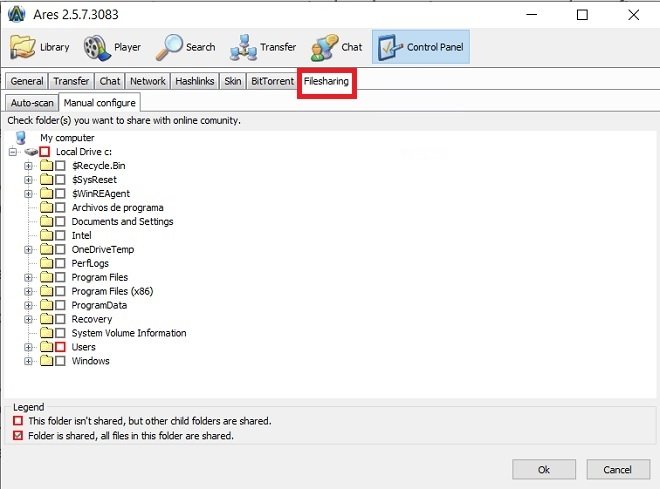Select the Recovery tree row label
The height and width of the screenshot is (489, 660).
(92, 319)
